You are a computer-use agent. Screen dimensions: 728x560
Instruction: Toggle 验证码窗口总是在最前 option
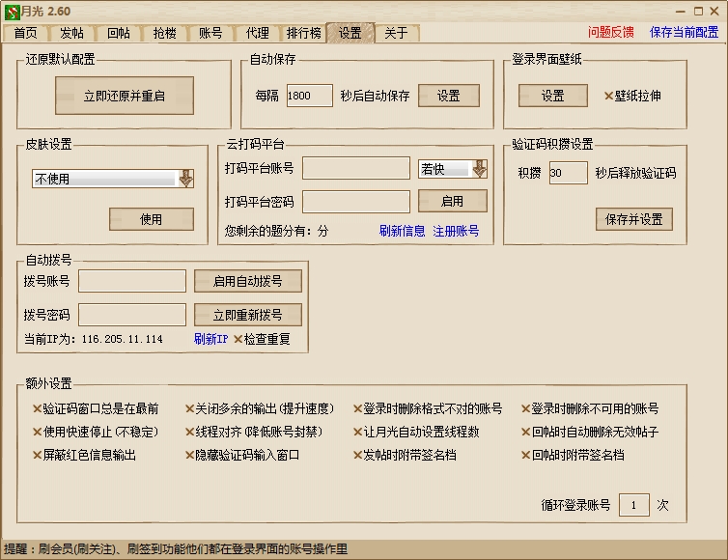click(38, 409)
